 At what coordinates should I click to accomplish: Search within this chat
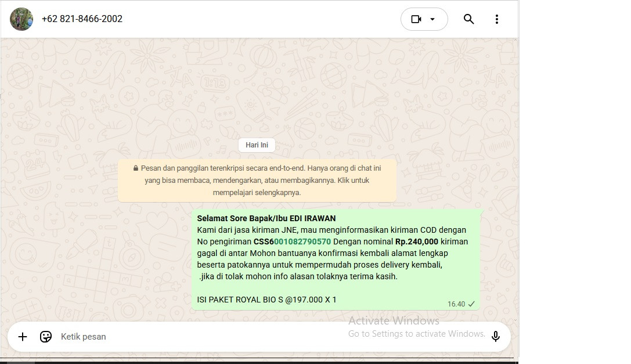pos(468,19)
